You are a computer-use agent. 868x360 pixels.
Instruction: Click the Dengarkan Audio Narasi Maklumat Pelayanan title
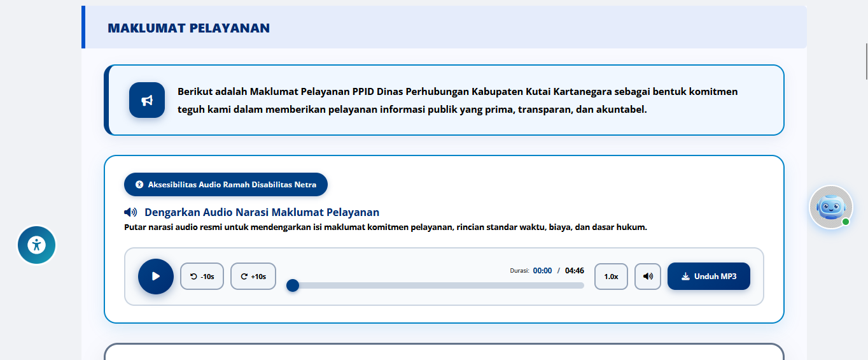(x=262, y=212)
